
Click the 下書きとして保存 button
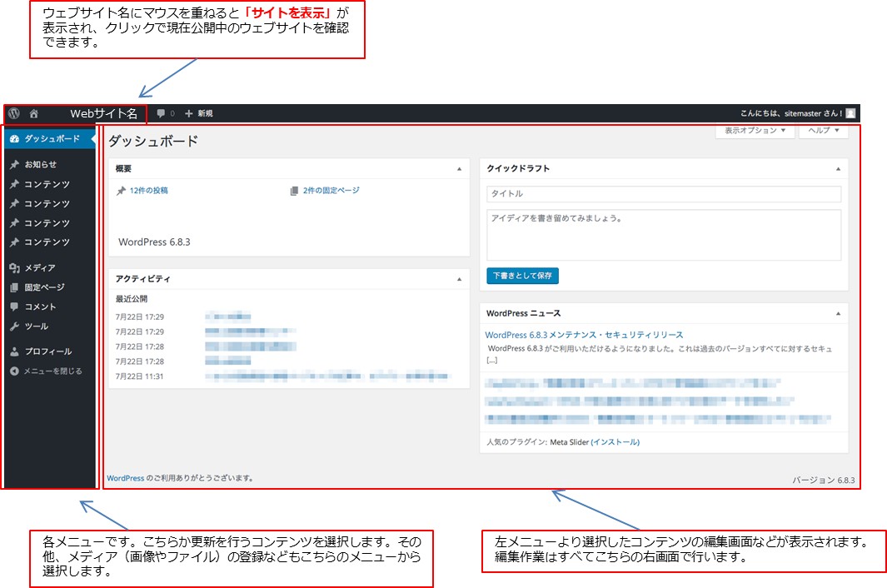coord(523,276)
